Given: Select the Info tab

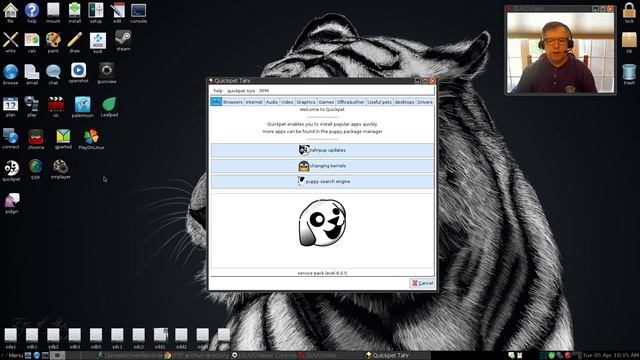Looking at the screenshot, I should [216, 102].
